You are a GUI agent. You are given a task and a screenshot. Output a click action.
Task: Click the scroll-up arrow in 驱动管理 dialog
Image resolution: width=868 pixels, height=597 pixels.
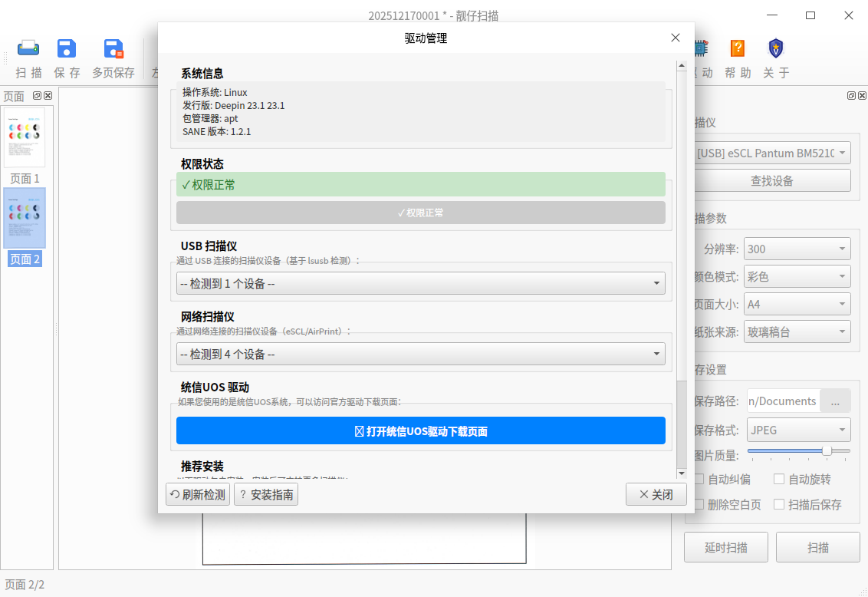682,66
